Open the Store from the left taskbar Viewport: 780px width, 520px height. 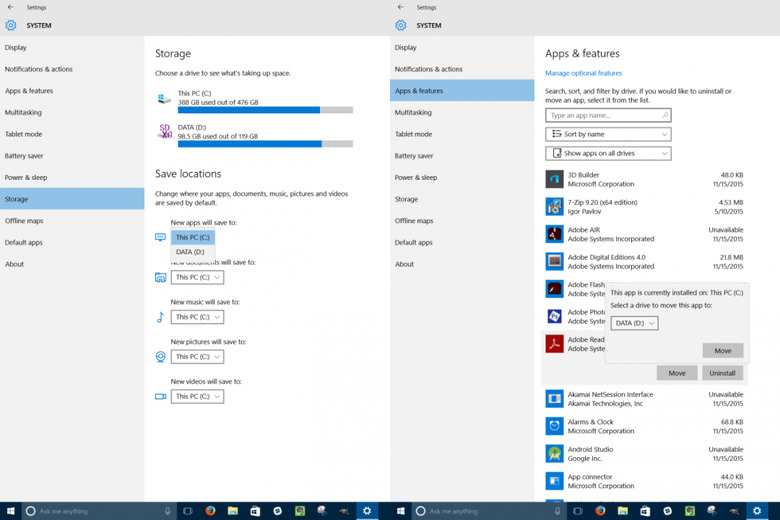(x=255, y=511)
